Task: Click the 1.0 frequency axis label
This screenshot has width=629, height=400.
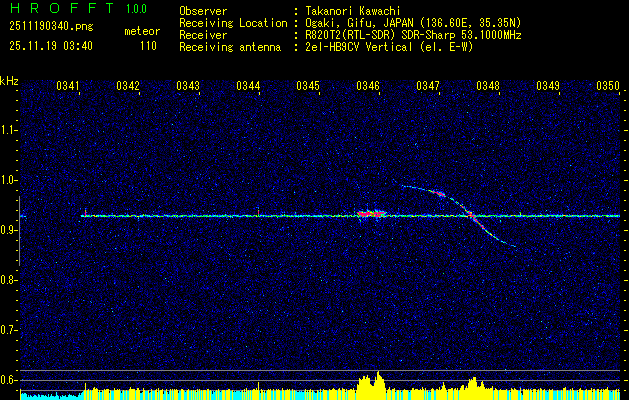Action: [9, 180]
